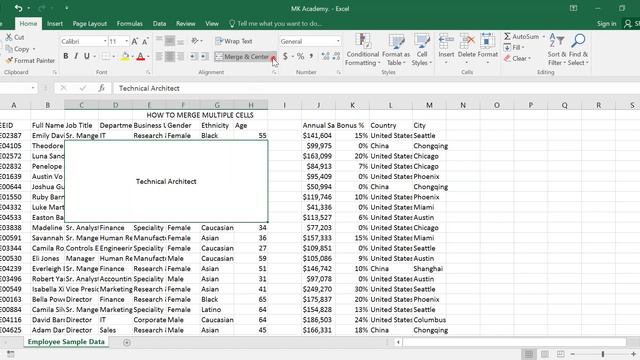Toggle Merge & Center
This screenshot has height=360, width=640.
(242, 57)
